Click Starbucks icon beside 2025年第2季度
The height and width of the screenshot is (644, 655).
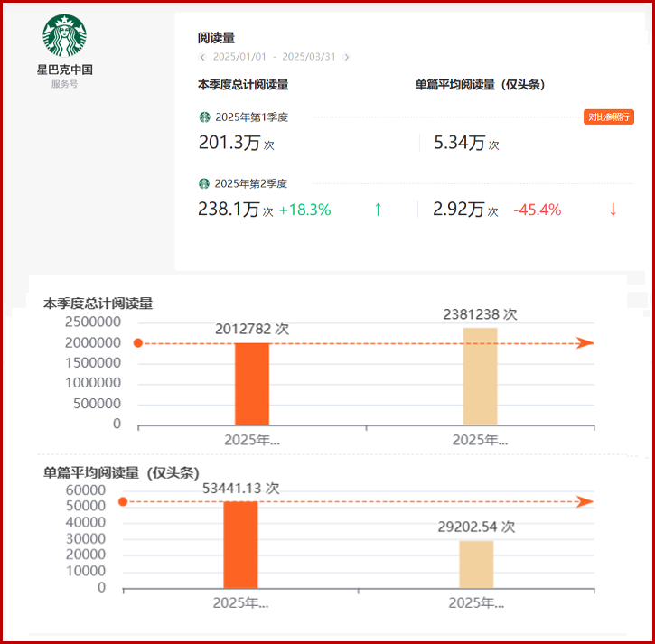coord(204,183)
